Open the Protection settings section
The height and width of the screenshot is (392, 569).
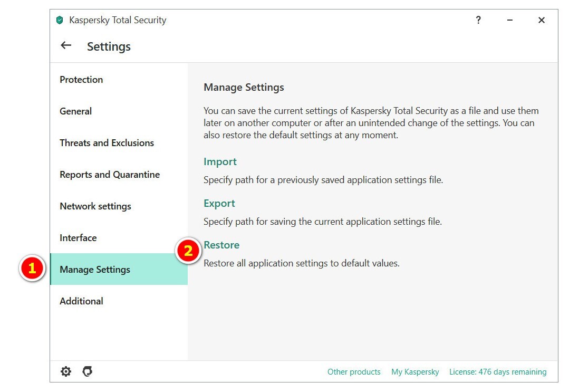[x=81, y=80]
